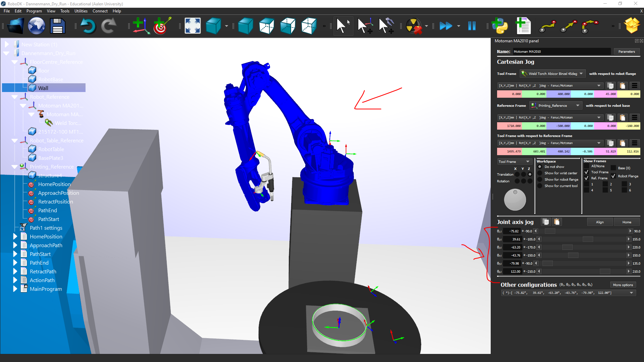Viewport: 644px width, 362px height.
Task: Click the Add Python program icon
Action: (x=500, y=26)
